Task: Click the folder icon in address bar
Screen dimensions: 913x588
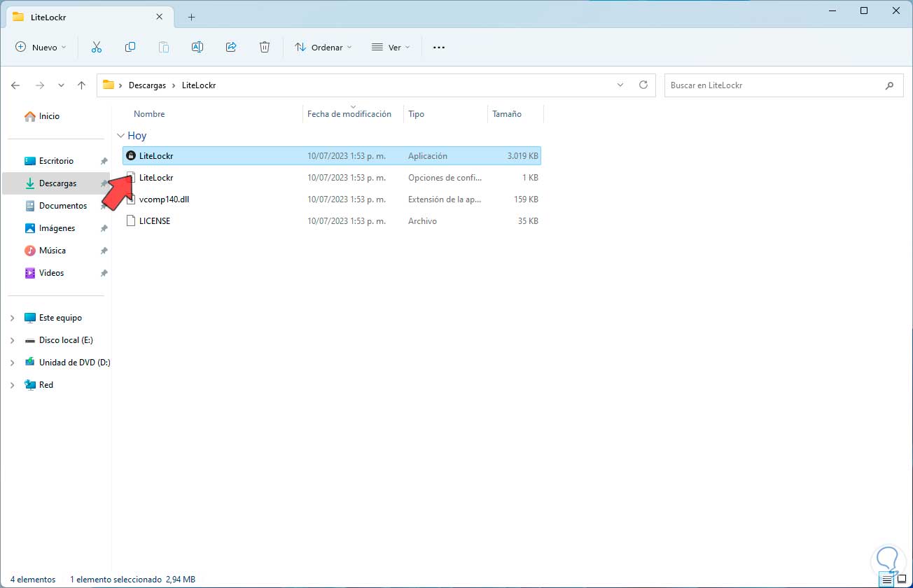Action: click(x=109, y=85)
